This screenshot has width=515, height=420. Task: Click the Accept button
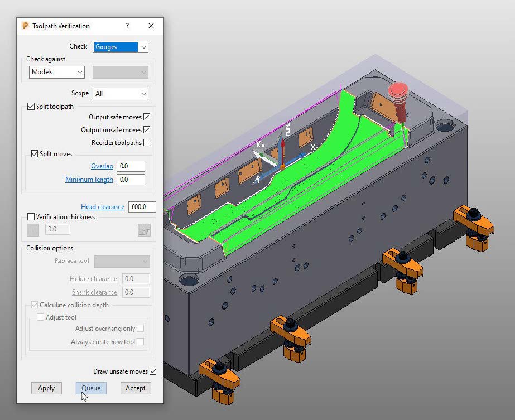tap(136, 388)
